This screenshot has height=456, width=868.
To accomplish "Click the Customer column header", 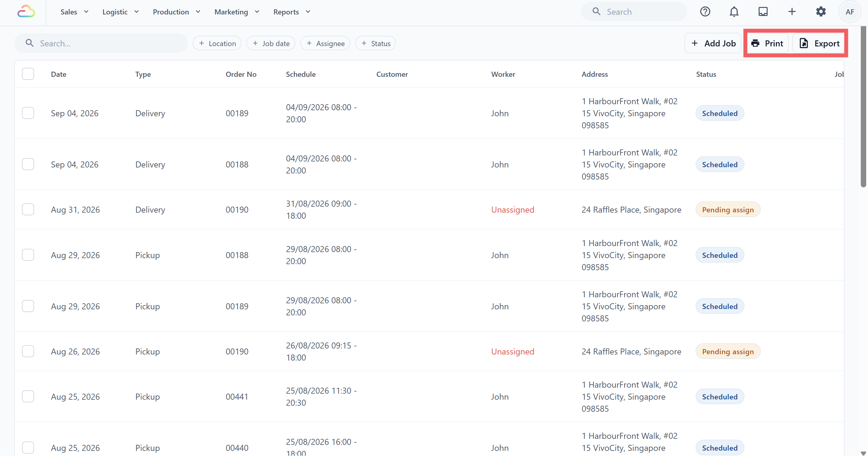I will coord(392,74).
